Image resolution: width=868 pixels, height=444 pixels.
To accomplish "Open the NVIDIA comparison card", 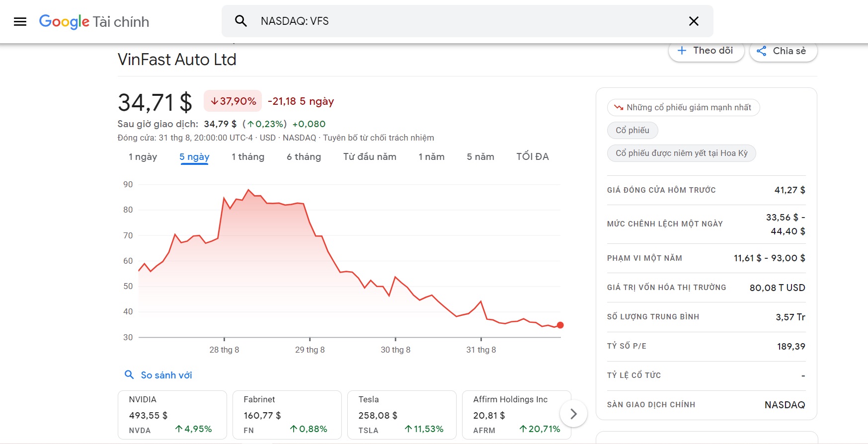I will (172, 415).
